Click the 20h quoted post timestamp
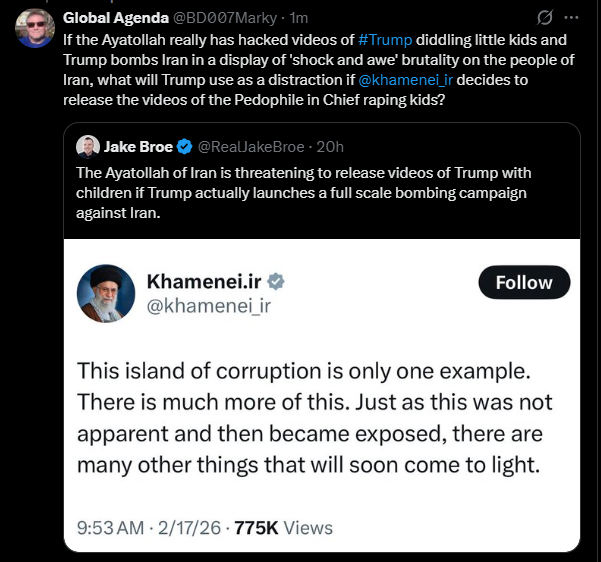The image size is (601, 562). point(332,146)
